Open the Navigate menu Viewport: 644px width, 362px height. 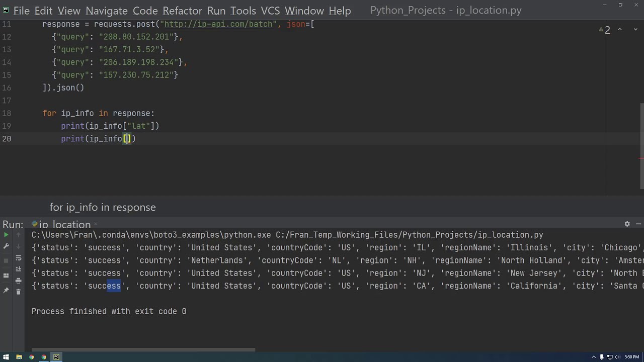(107, 10)
